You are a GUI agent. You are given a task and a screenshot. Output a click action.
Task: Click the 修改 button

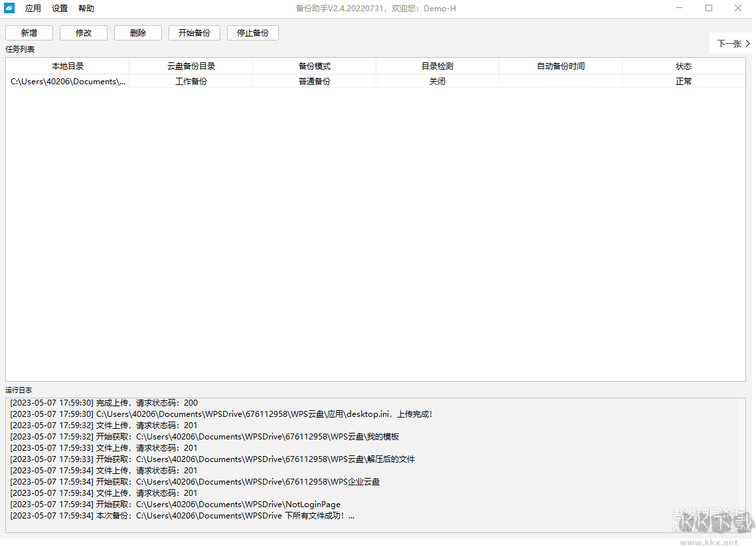tap(83, 33)
